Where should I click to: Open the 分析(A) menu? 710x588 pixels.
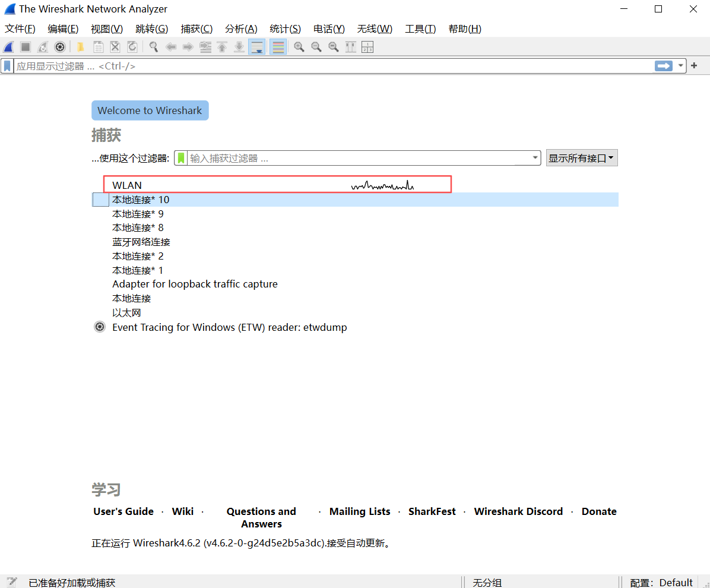tap(241, 29)
